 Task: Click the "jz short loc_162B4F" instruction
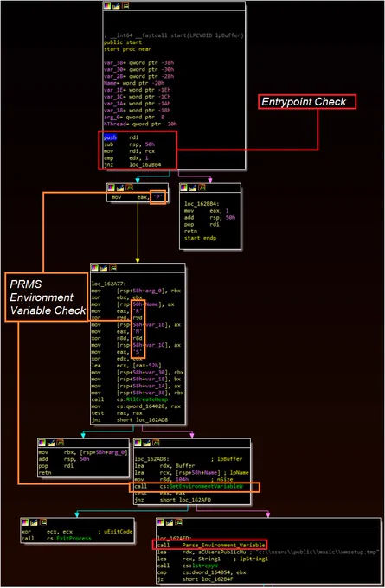(x=196, y=579)
